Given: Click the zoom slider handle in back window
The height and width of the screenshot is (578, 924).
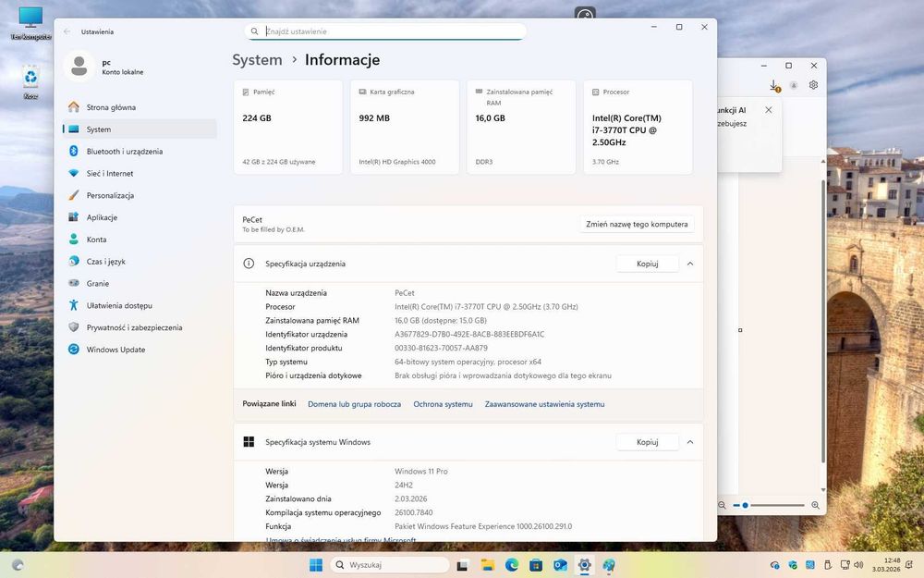Looking at the screenshot, I should click(745, 506).
